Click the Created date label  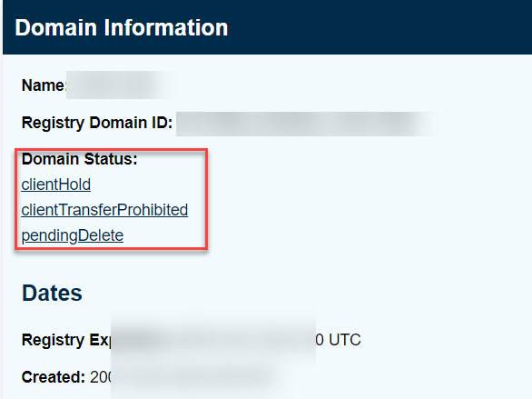[54, 377]
